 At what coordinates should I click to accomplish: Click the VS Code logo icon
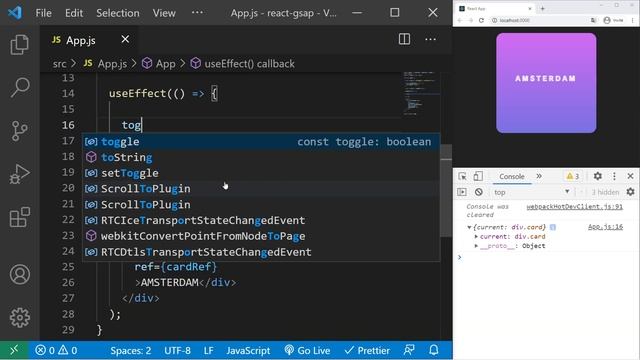coord(15,13)
